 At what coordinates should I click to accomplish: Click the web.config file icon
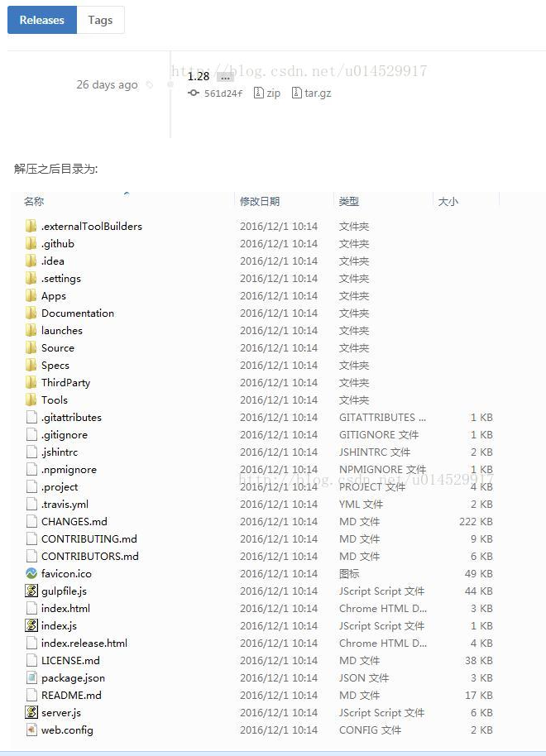coord(31,730)
